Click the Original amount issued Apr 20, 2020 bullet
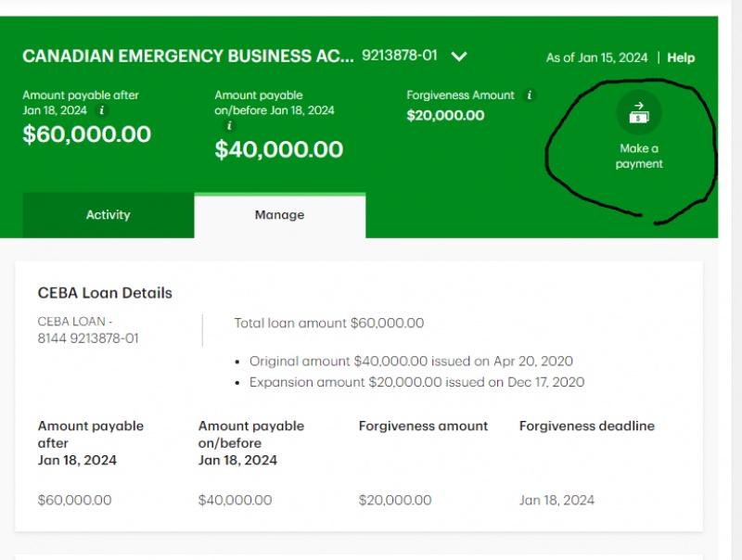 (x=411, y=361)
